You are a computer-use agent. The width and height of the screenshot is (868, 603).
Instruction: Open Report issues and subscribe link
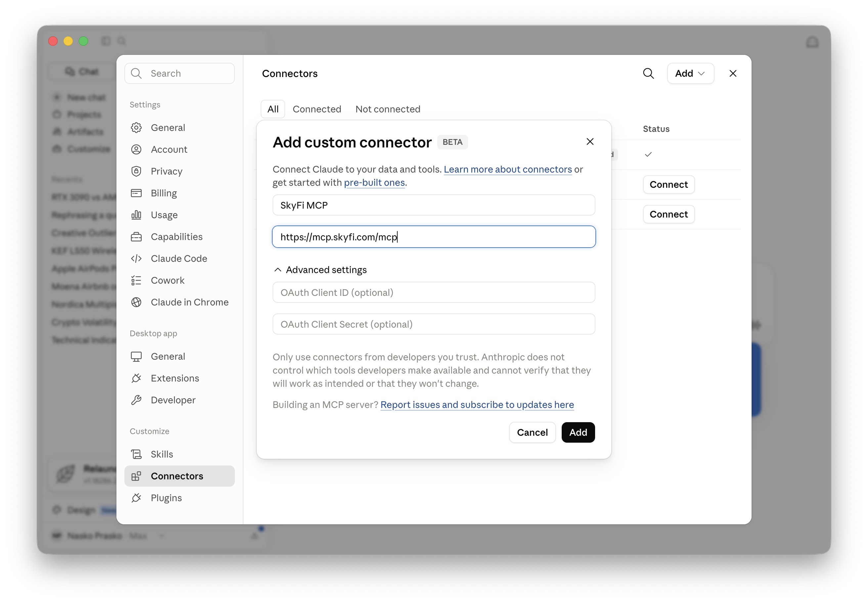click(x=477, y=405)
